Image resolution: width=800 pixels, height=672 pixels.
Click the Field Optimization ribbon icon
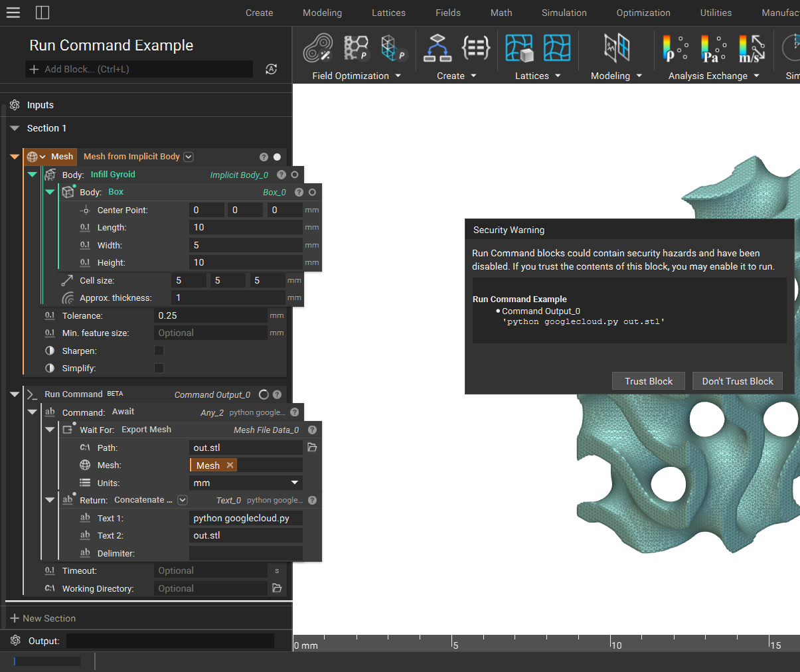pyautogui.click(x=318, y=48)
